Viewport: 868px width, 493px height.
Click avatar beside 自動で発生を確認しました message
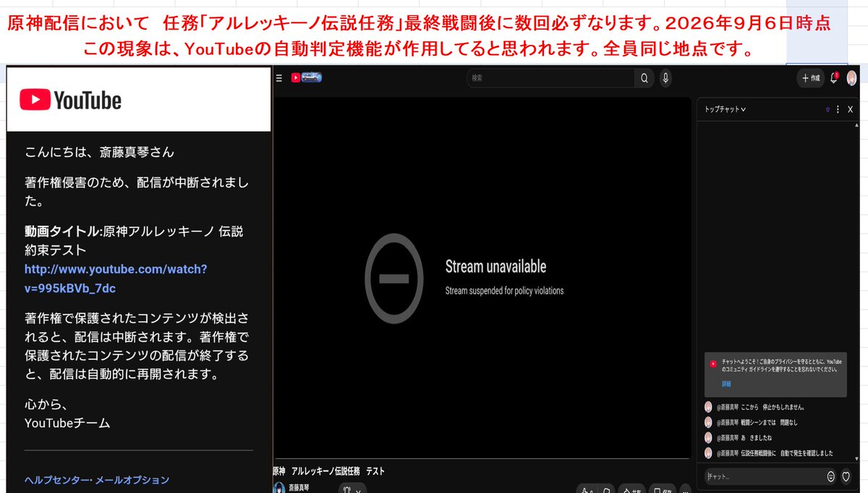tap(708, 453)
